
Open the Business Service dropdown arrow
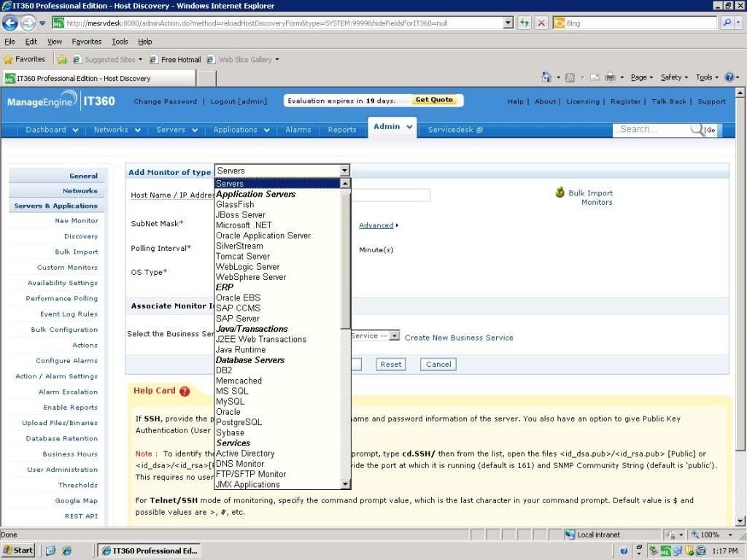(394, 335)
